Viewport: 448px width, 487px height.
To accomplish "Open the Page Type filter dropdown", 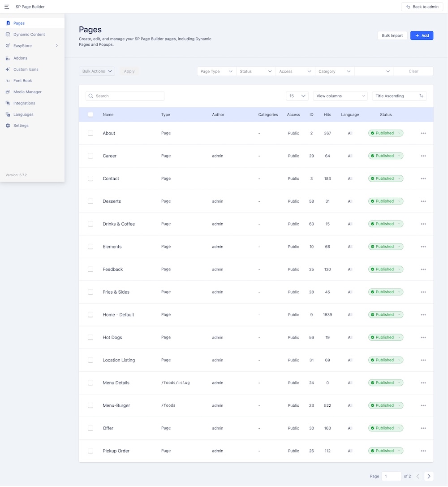I will [217, 71].
